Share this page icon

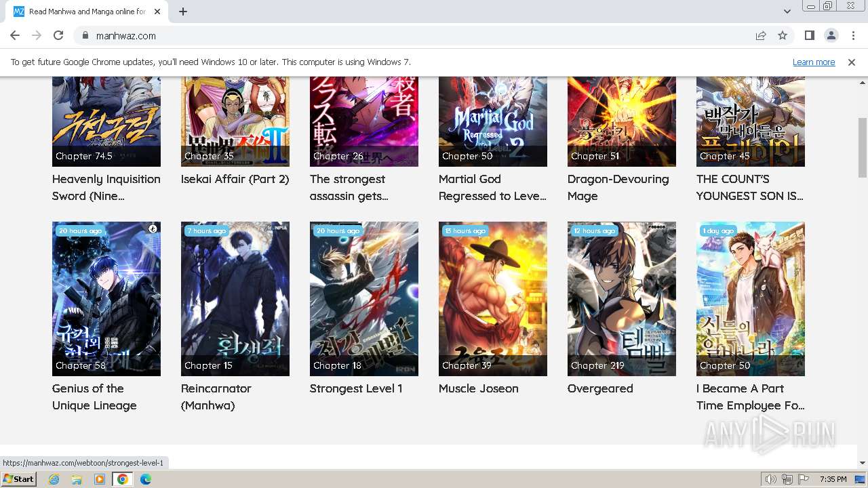click(x=761, y=35)
